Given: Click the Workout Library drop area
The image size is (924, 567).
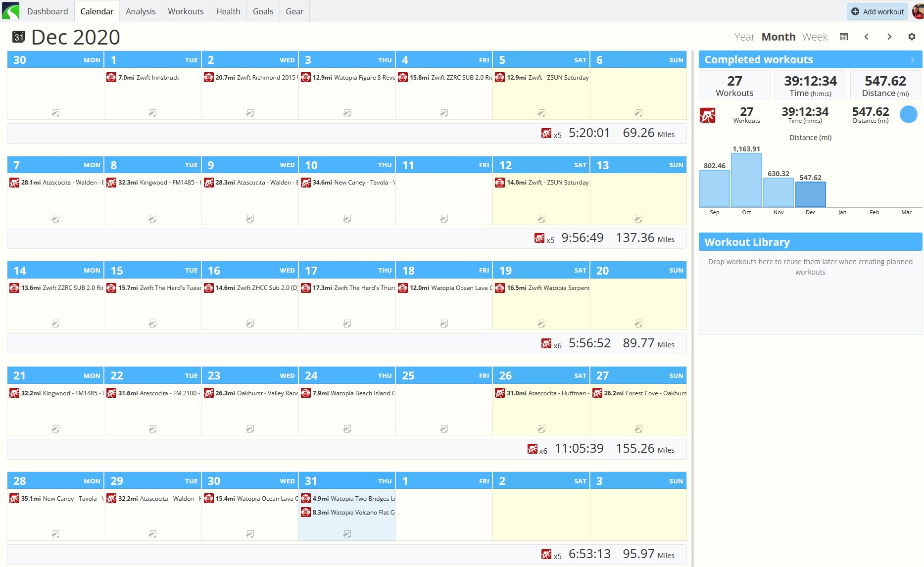Looking at the screenshot, I should (810, 294).
